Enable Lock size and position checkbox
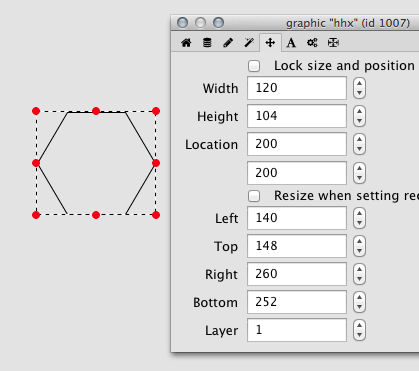Image resolution: width=419 pixels, height=371 pixels. pyautogui.click(x=254, y=66)
